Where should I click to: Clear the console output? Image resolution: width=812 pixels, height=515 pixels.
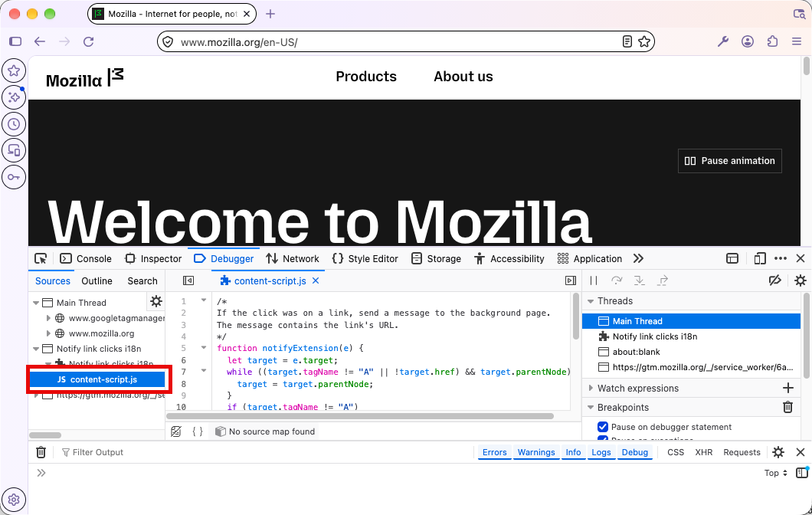click(41, 452)
